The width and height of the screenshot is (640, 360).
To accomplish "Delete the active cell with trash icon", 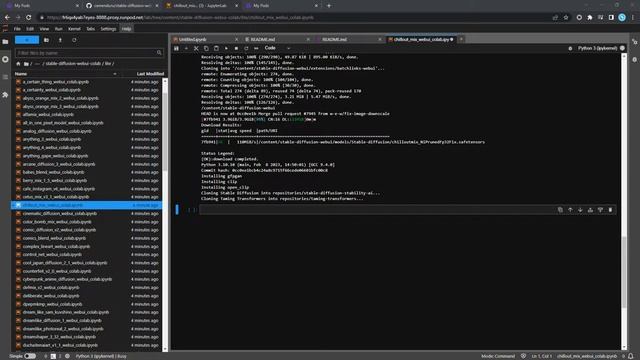I will pos(610,210).
